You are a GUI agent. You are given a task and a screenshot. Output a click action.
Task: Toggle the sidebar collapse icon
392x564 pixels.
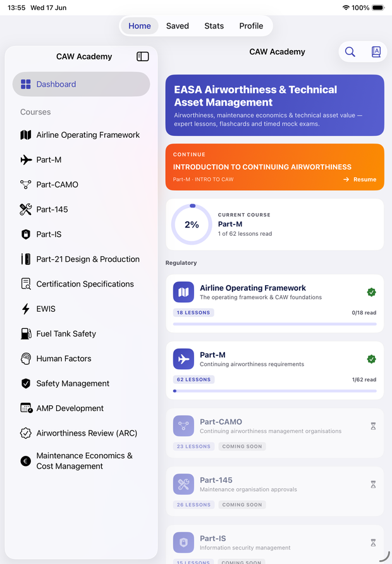(142, 56)
